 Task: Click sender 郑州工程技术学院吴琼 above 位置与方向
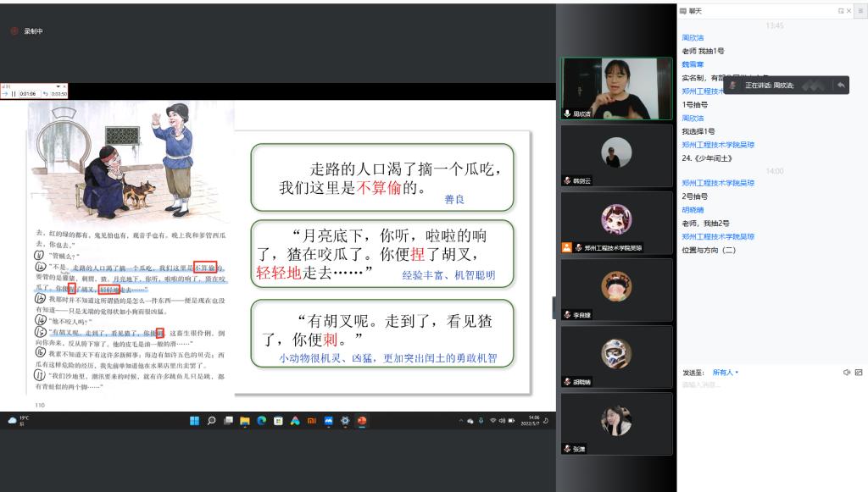(718, 236)
